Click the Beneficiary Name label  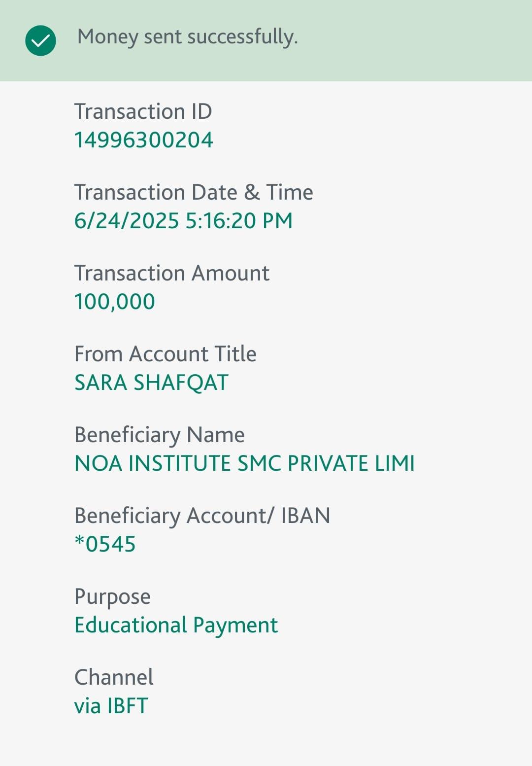tap(159, 435)
